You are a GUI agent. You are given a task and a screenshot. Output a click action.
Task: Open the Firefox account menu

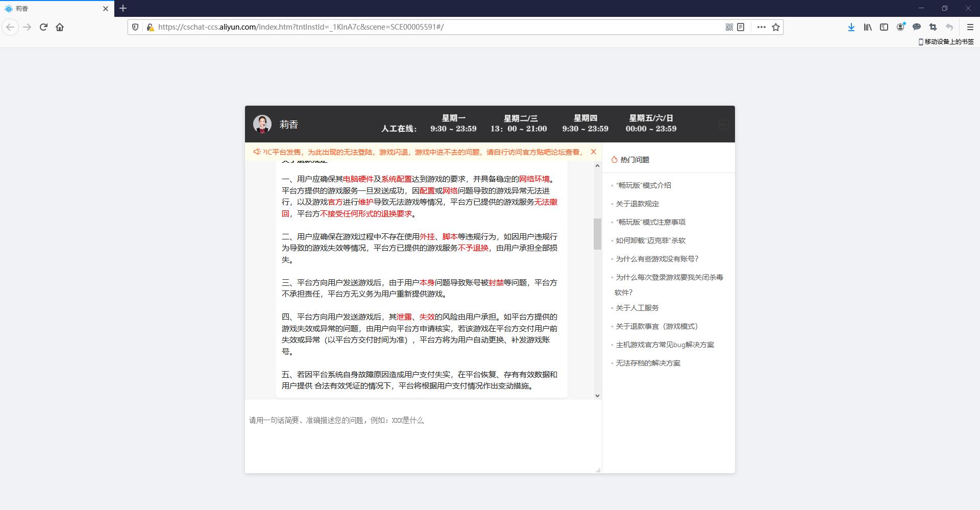point(900,27)
